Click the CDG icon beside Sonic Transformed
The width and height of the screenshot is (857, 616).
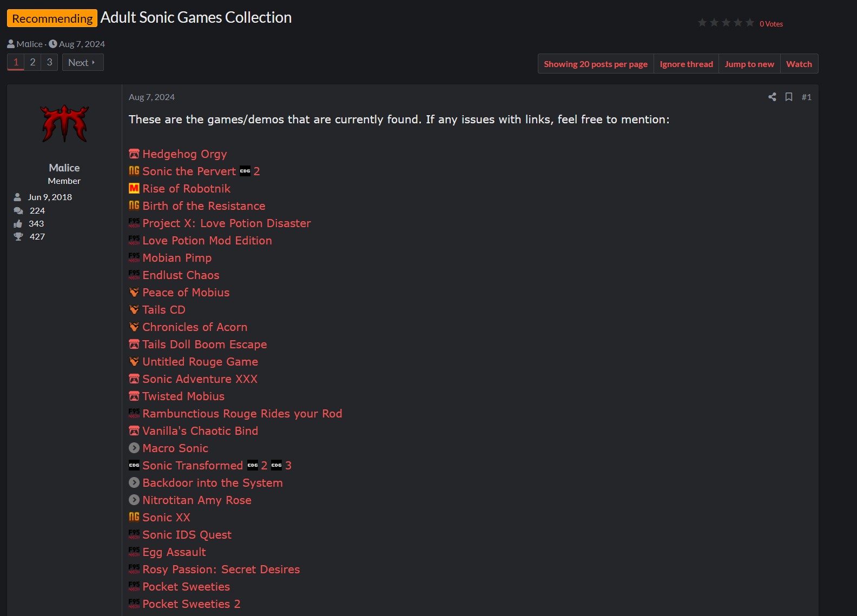pyautogui.click(x=134, y=465)
